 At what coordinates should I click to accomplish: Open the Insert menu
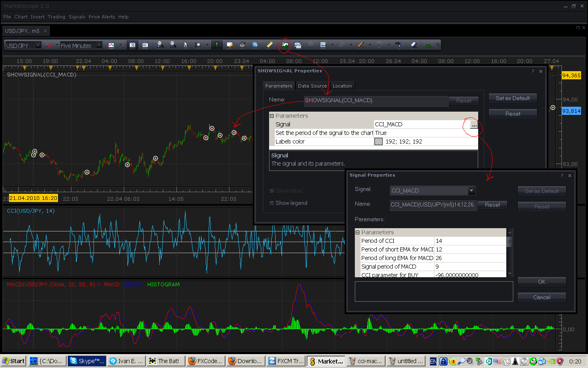pyautogui.click(x=38, y=17)
